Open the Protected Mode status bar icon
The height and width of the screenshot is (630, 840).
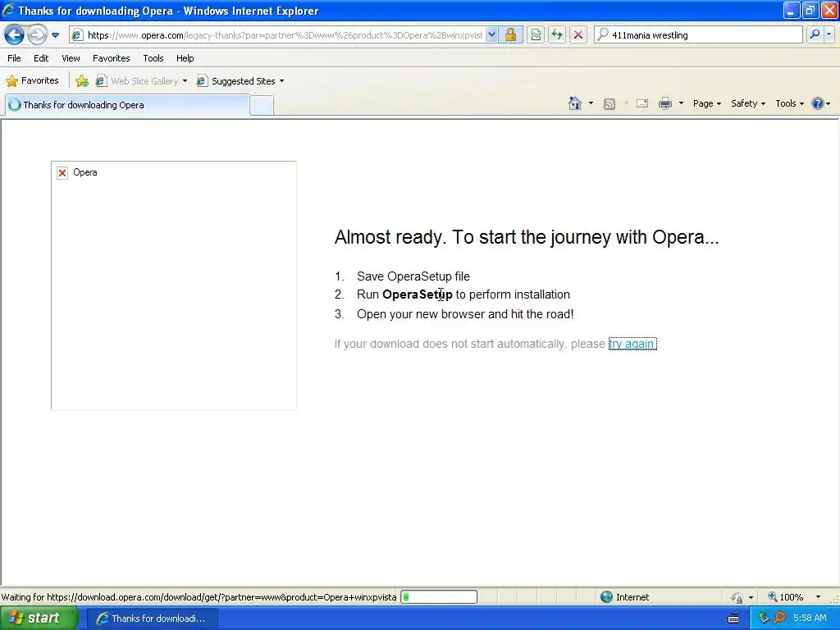[x=737, y=597]
